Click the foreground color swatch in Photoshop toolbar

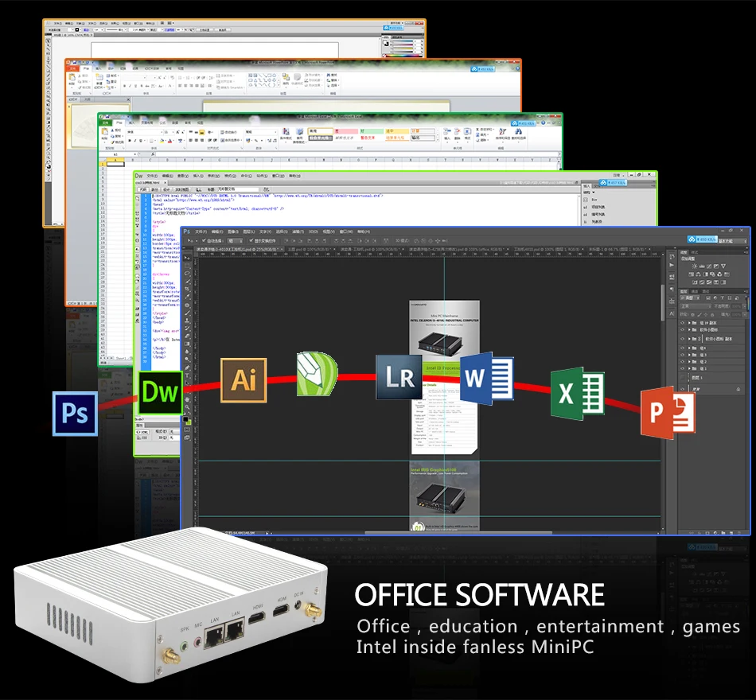[x=185, y=419]
